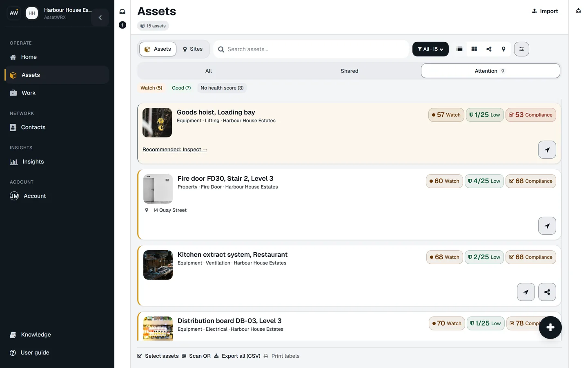Viewport: 588px width, 368px height.
Task: Open Insights in the sidebar
Action: point(57,162)
